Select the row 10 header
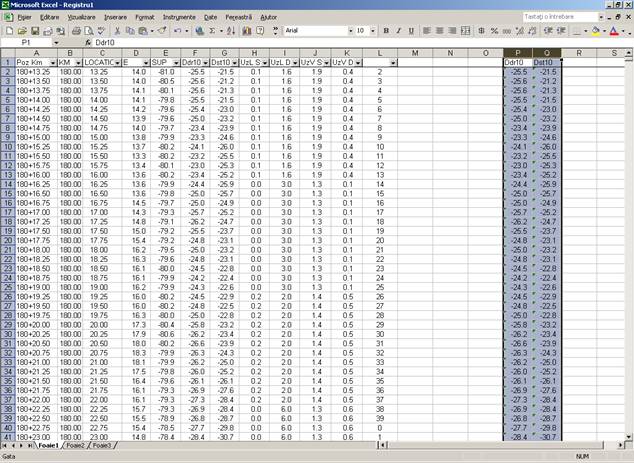The width and height of the screenshot is (634, 463). (x=6, y=147)
